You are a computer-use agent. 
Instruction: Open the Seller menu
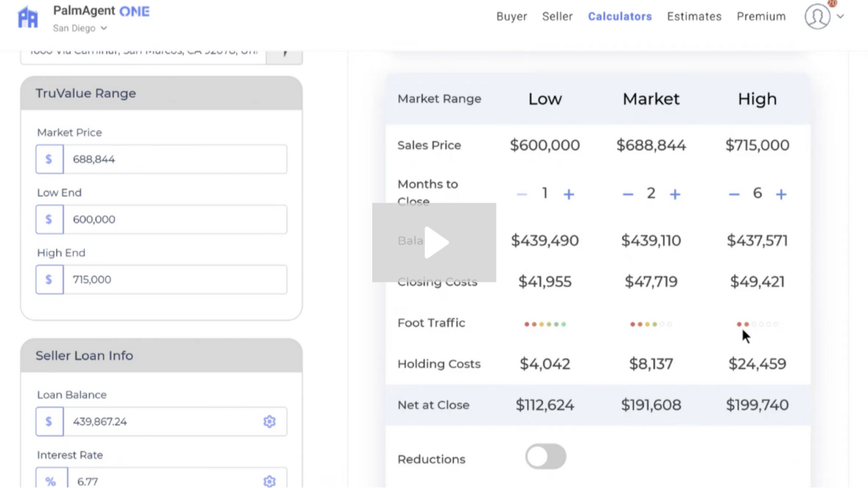pyautogui.click(x=557, y=16)
